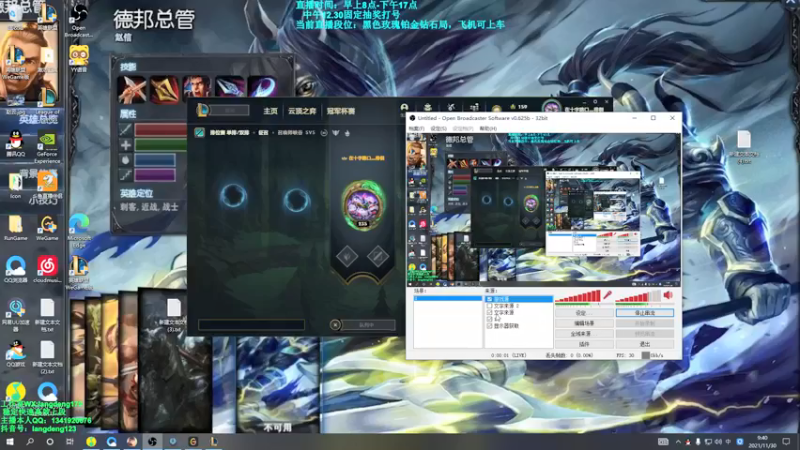Enable the 文字来源 2 source checkbox

pyautogui.click(x=490, y=306)
